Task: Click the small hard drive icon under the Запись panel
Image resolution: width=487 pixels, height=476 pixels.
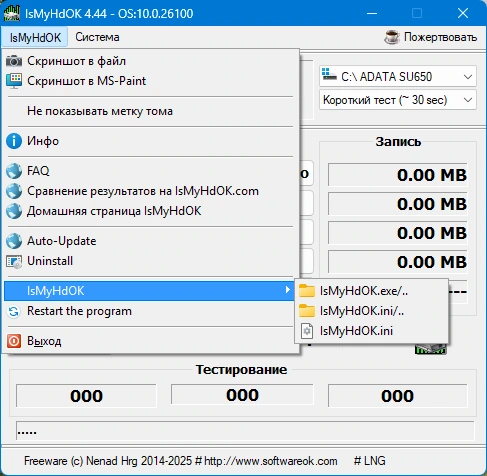Action: coord(430,349)
